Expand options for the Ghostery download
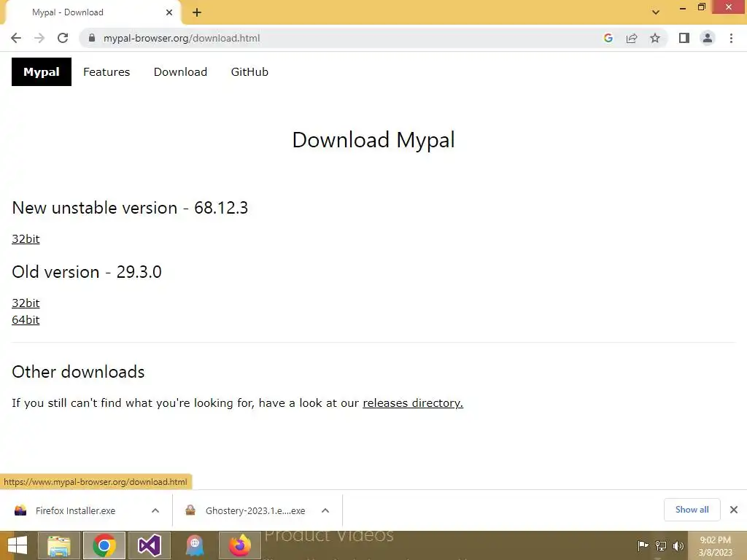747x560 pixels. (325, 510)
